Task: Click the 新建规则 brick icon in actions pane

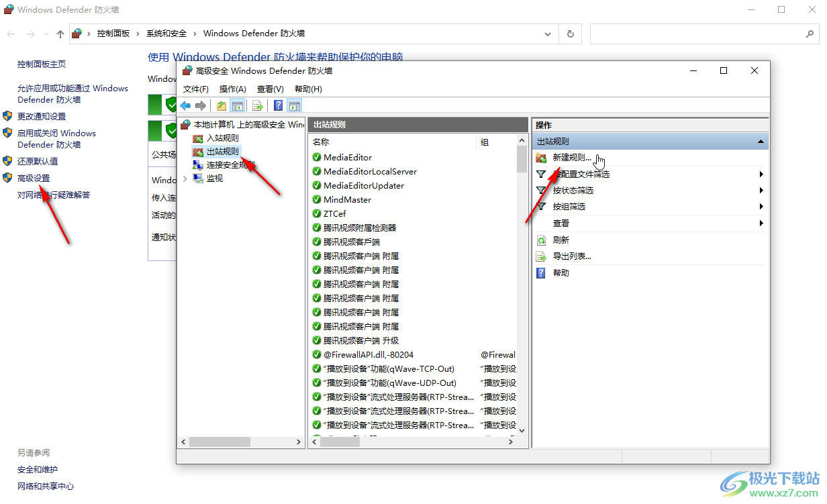Action: pyautogui.click(x=541, y=158)
